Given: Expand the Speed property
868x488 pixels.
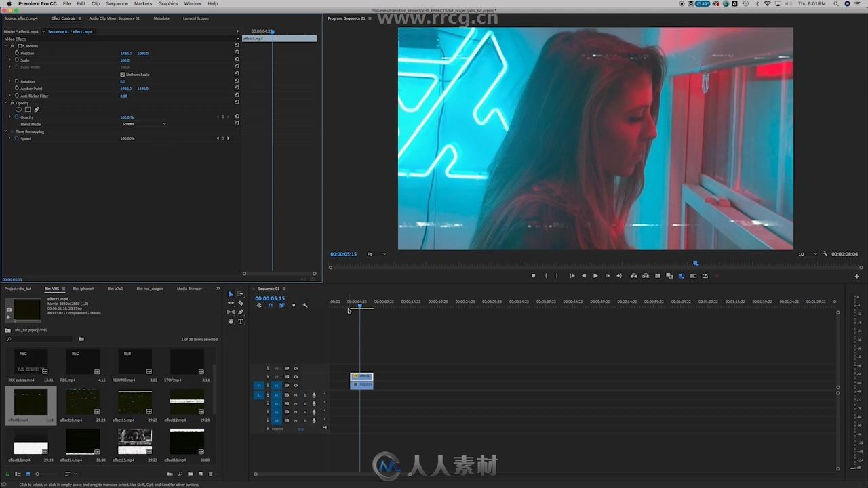Looking at the screenshot, I should (9, 138).
